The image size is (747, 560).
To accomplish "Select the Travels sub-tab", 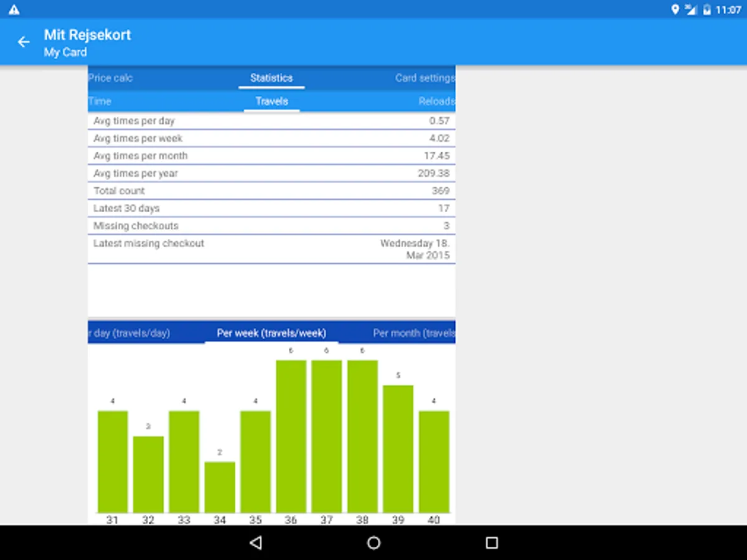I will pyautogui.click(x=271, y=101).
